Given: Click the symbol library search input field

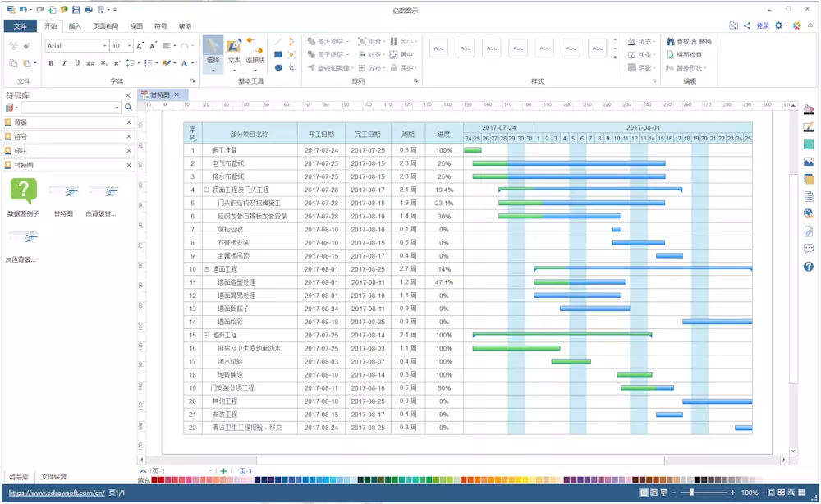Looking at the screenshot, I should click(71, 108).
